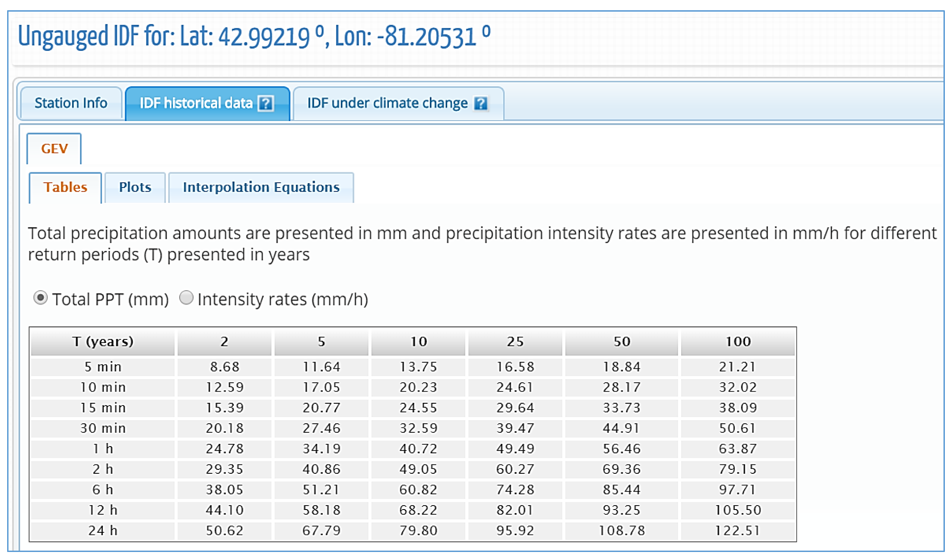Image resolution: width=952 pixels, height=560 pixels.
Task: Switch to the Tables sub-tab
Action: (x=65, y=187)
